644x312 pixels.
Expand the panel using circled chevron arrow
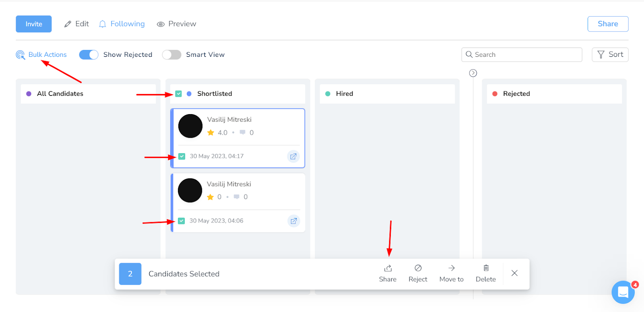[473, 73]
